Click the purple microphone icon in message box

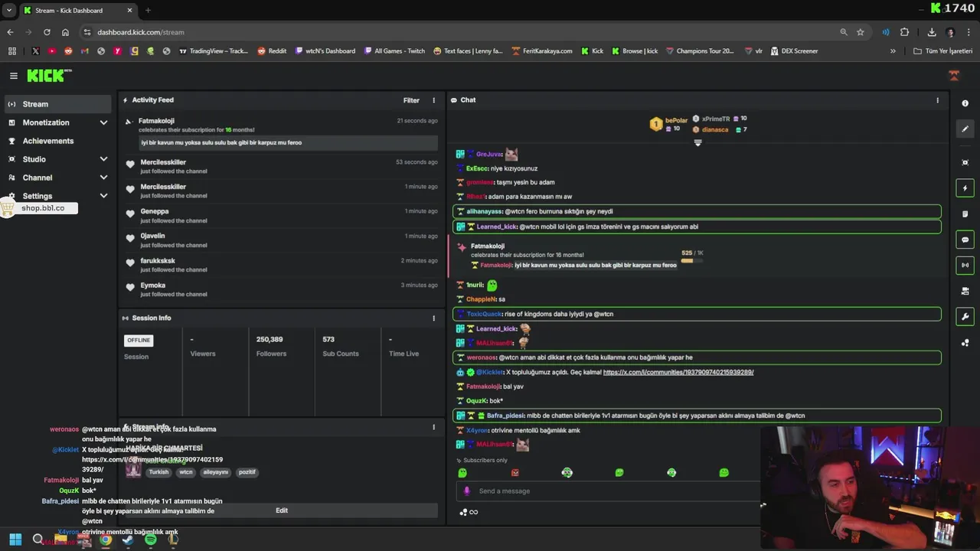(467, 491)
